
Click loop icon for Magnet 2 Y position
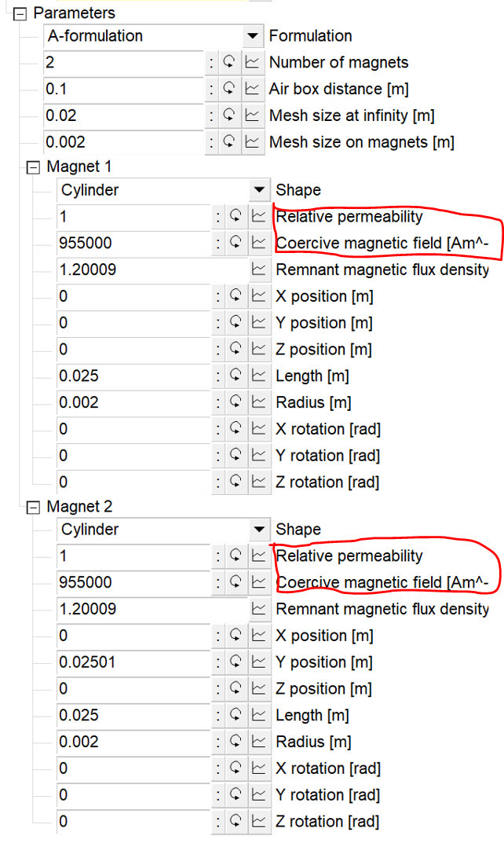[x=236, y=662]
